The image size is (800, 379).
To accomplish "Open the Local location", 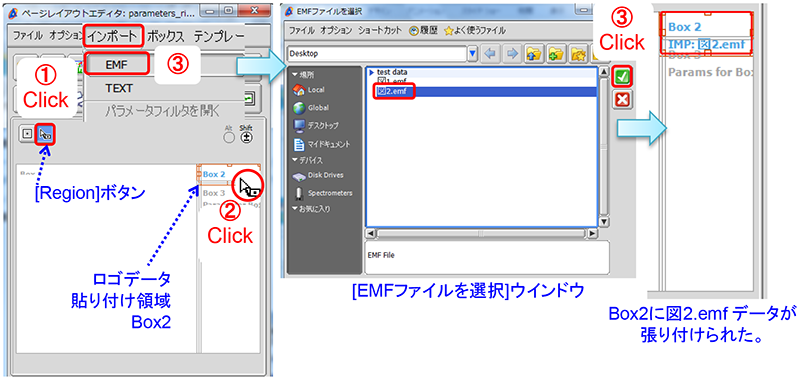I will click(309, 90).
